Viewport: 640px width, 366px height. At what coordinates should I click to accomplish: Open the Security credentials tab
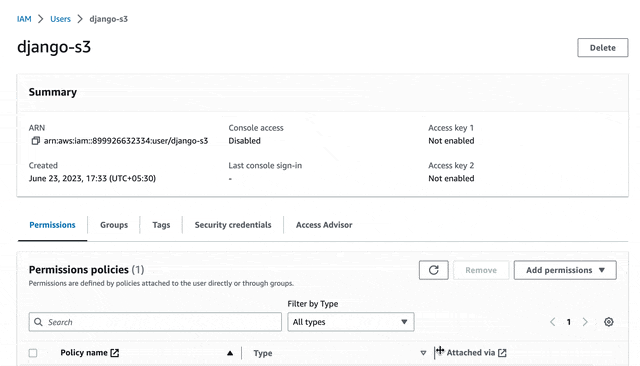233,225
